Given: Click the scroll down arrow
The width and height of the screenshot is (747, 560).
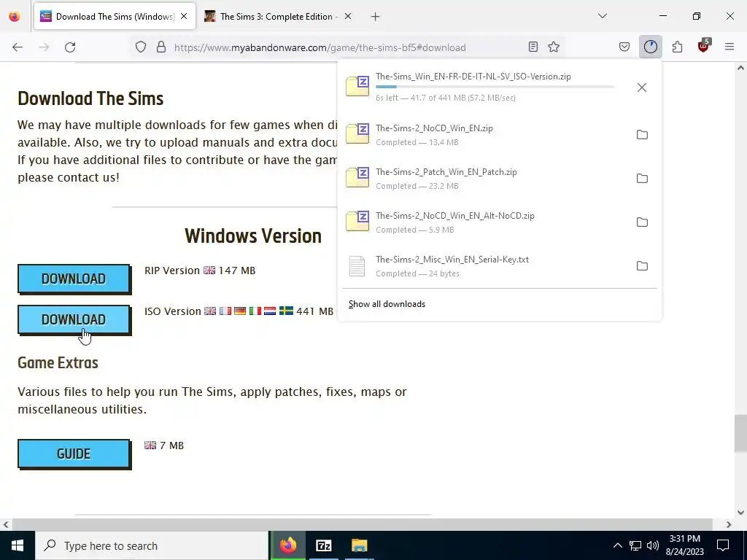Looking at the screenshot, I should (x=740, y=513).
